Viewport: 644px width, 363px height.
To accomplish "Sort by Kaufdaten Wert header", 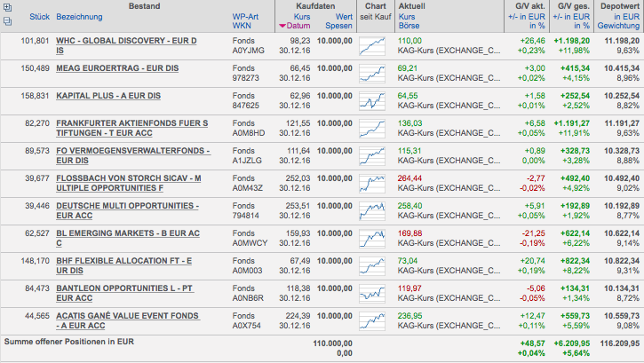I will 344,17.
